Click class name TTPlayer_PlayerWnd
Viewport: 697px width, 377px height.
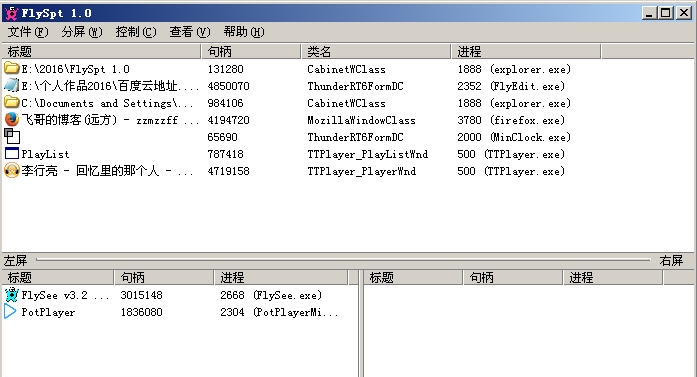point(361,171)
